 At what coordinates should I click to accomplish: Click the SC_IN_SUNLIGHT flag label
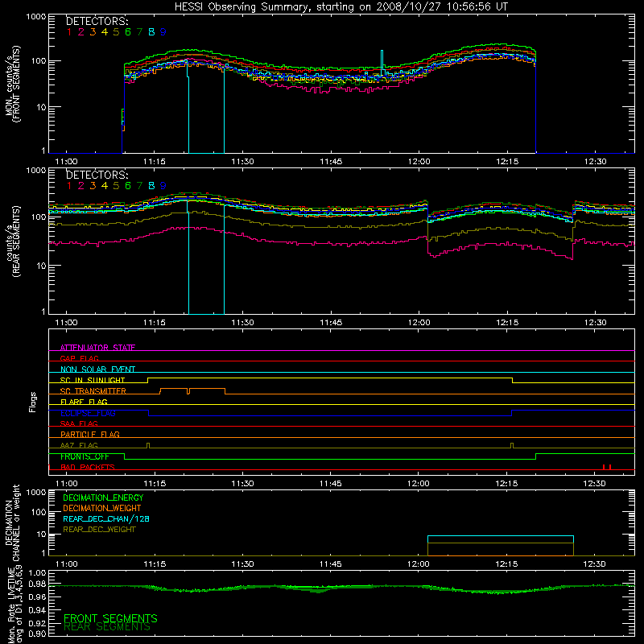pyautogui.click(x=93, y=380)
